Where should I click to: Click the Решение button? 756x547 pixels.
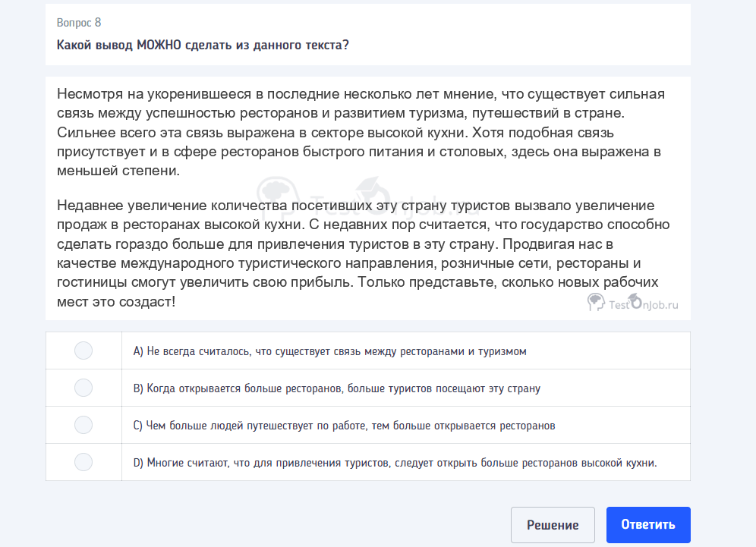coord(553,525)
